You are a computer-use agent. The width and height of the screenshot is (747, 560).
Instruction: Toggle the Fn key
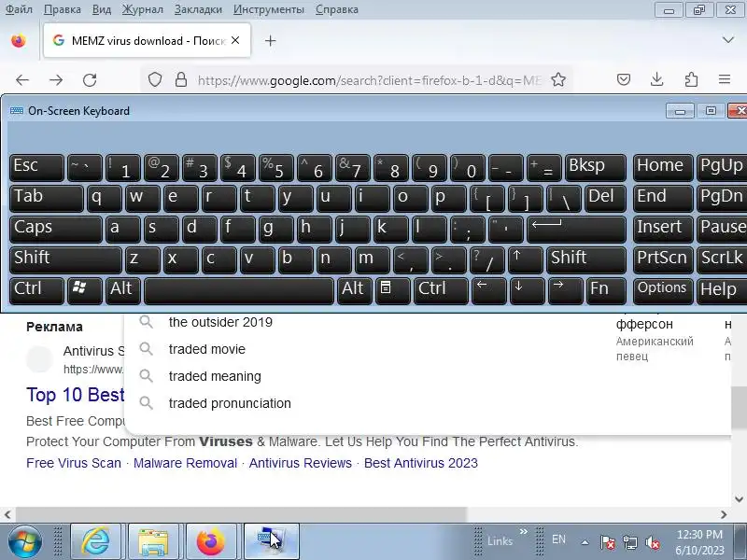click(x=605, y=291)
